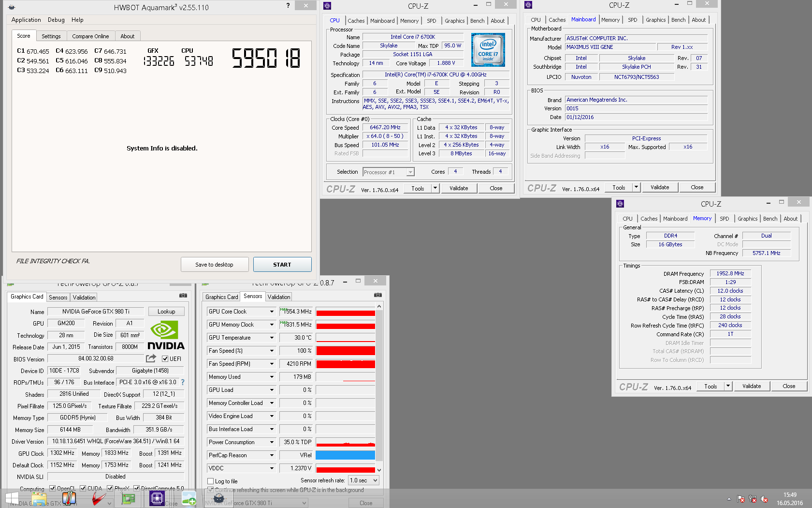This screenshot has width=812, height=508.
Task: Open the PerfCap Reason sensor dropdown
Action: tap(272, 455)
